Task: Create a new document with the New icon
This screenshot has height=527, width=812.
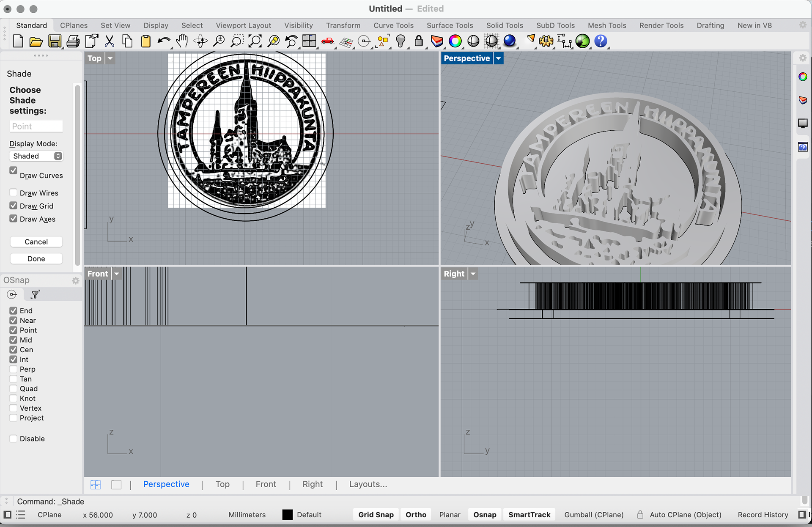Action: 18,41
